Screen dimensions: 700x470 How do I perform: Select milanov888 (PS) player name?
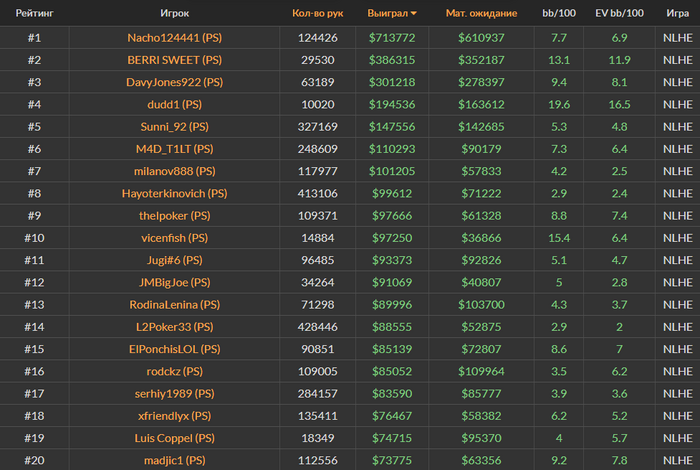(x=175, y=171)
